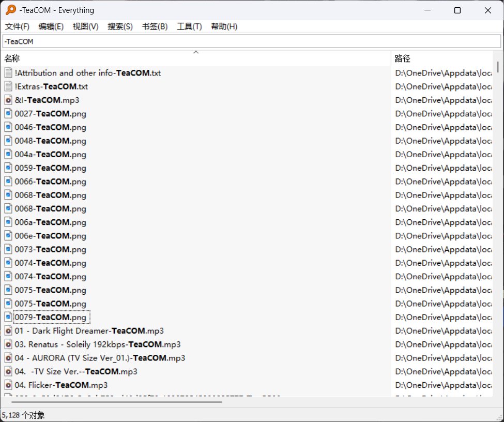504x422 pixels.
Task: Click the image icon beside 0027-TeaCOM.png
Action: tap(8, 114)
